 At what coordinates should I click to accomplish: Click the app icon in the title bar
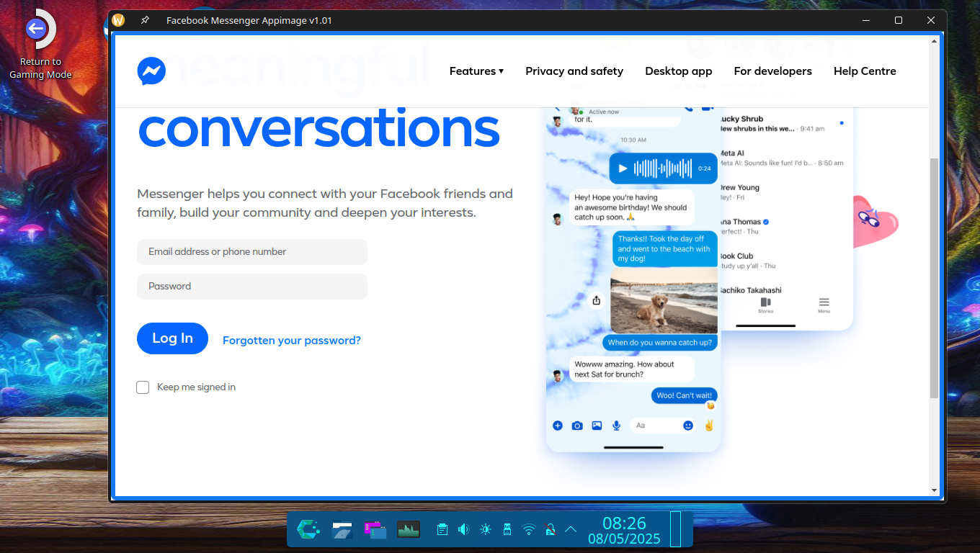point(119,20)
